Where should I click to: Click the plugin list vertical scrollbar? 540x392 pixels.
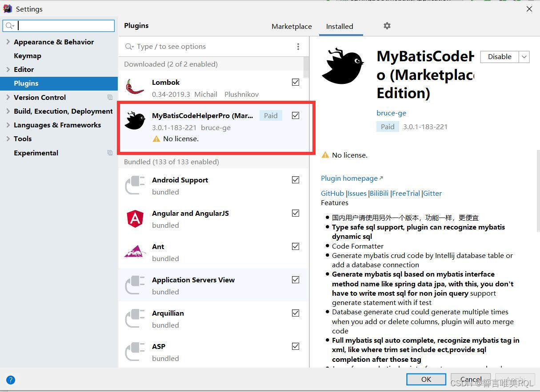(x=306, y=67)
